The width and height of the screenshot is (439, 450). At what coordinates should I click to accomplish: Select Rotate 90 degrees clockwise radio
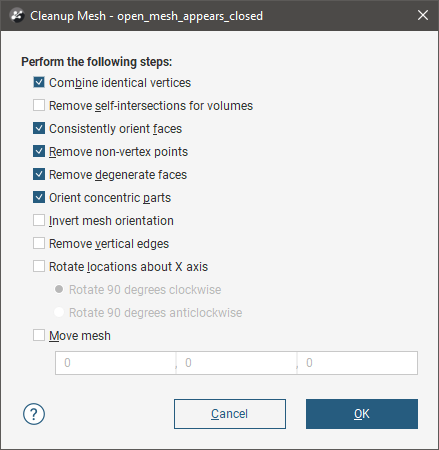(x=59, y=289)
